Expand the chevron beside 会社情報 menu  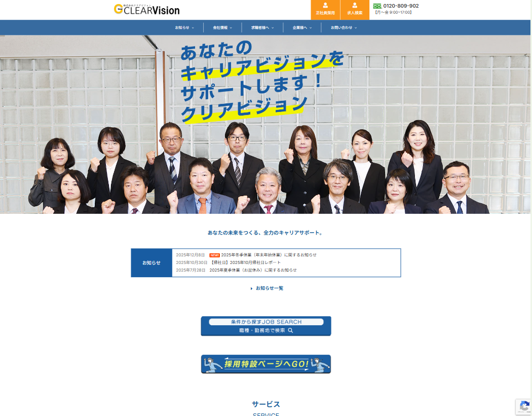231,28
